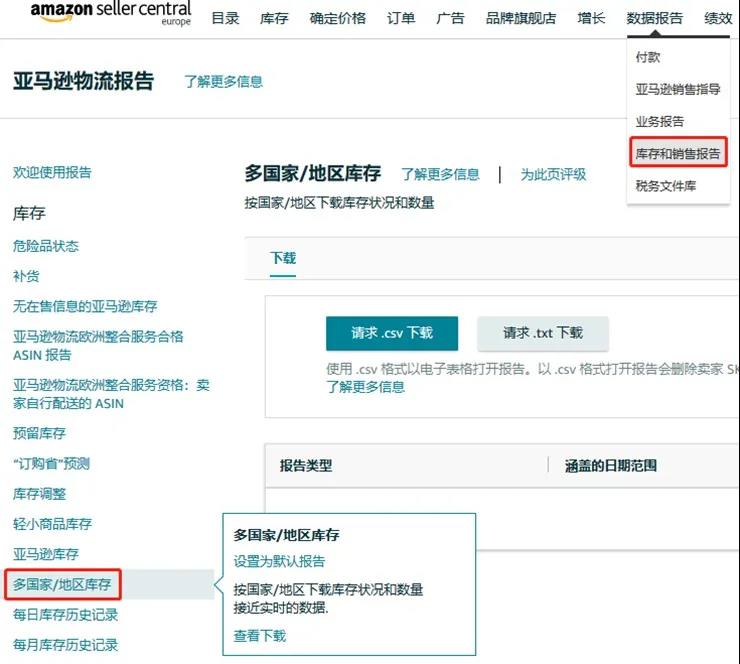This screenshot has width=740, height=664.
Task: Click 为此页评级 link
Action: (x=553, y=174)
